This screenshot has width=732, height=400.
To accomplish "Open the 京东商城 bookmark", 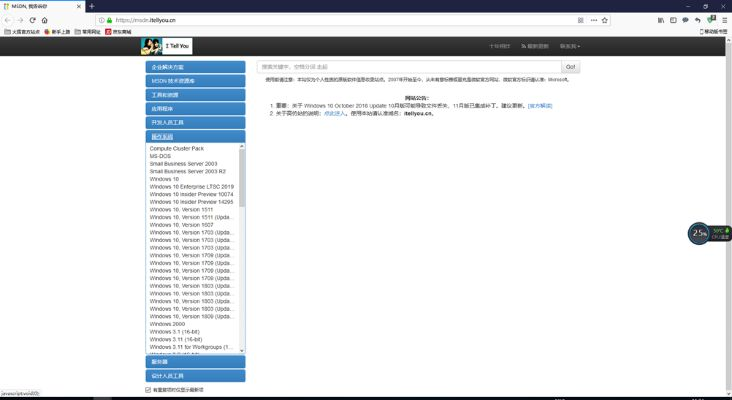I will point(118,32).
